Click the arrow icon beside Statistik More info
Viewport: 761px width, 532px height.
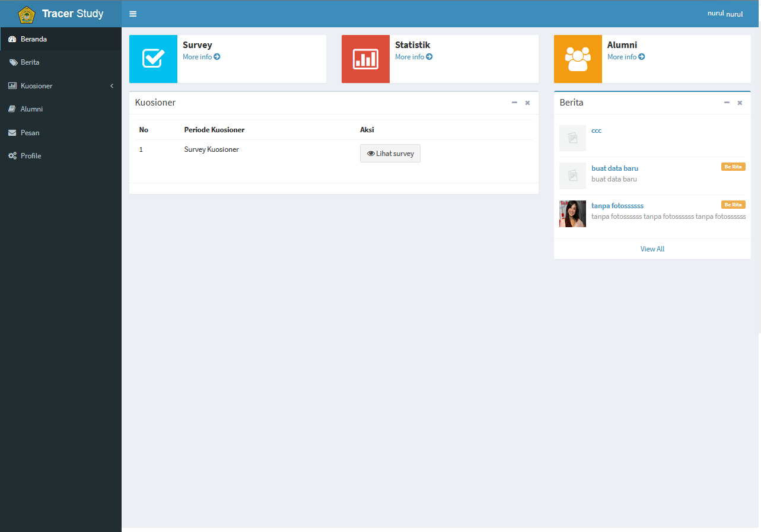click(429, 57)
